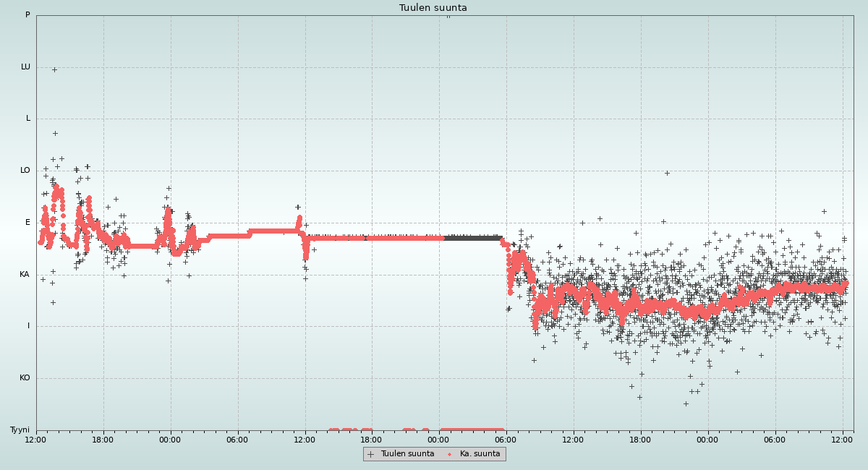Select the 'L' y-axis label
The height and width of the screenshot is (470, 868).
coord(28,119)
